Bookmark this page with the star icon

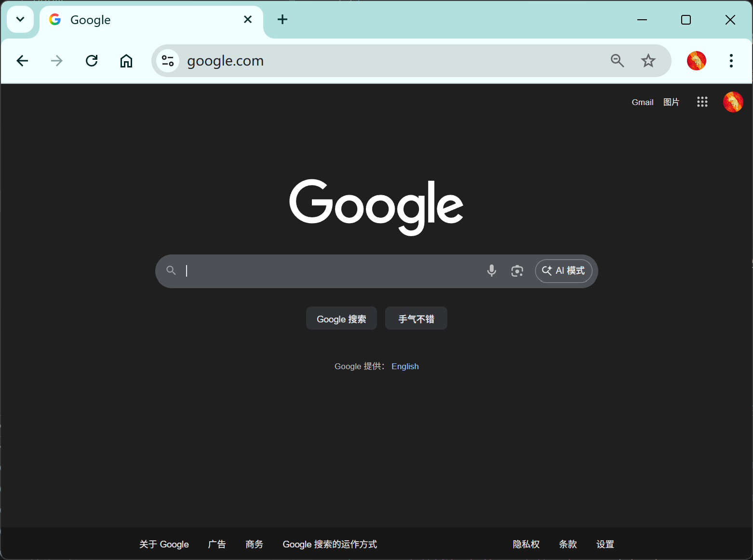[648, 61]
